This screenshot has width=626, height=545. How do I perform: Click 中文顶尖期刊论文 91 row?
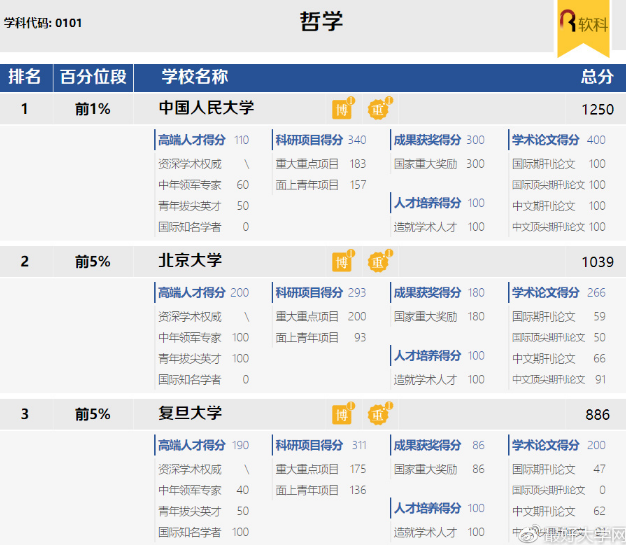(x=559, y=379)
